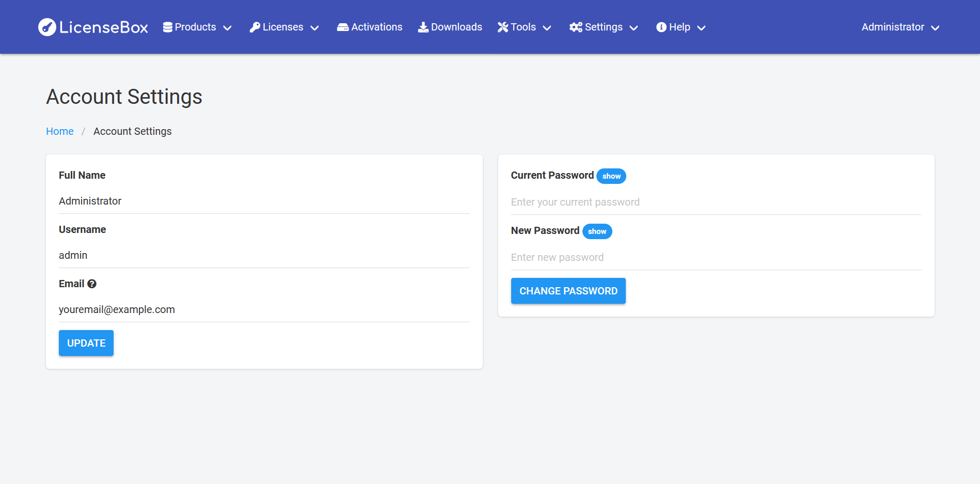
Task: Open the Activations menu item
Action: pos(376,27)
